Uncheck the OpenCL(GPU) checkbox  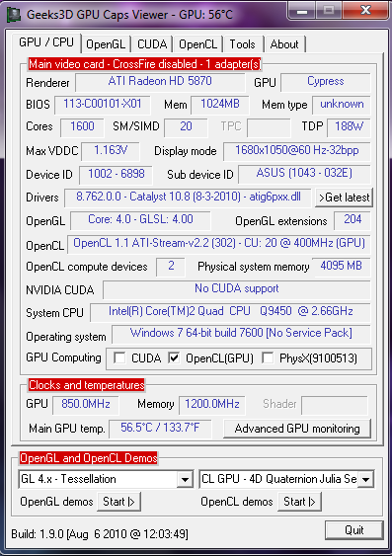pos(174,358)
